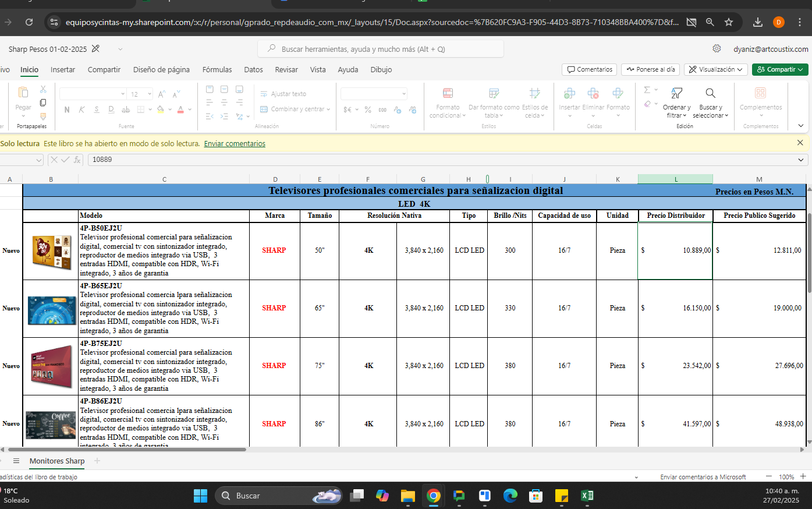Click the Comentarios button
The height and width of the screenshot is (509, 812).
(x=589, y=69)
